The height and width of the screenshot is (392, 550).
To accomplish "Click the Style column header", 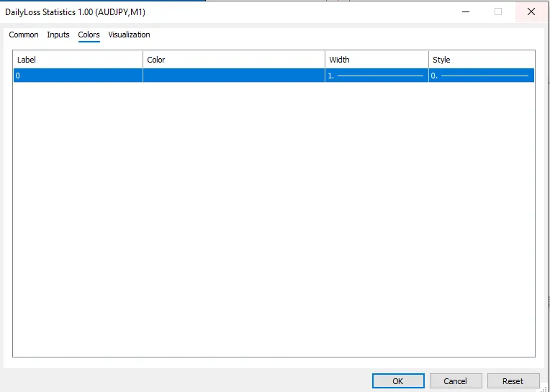I will [x=481, y=60].
